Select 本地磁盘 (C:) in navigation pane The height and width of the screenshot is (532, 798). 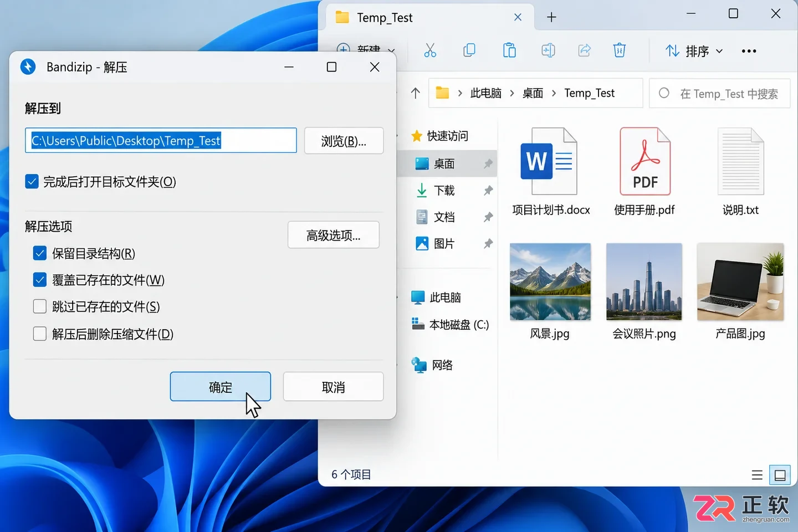pos(450,324)
